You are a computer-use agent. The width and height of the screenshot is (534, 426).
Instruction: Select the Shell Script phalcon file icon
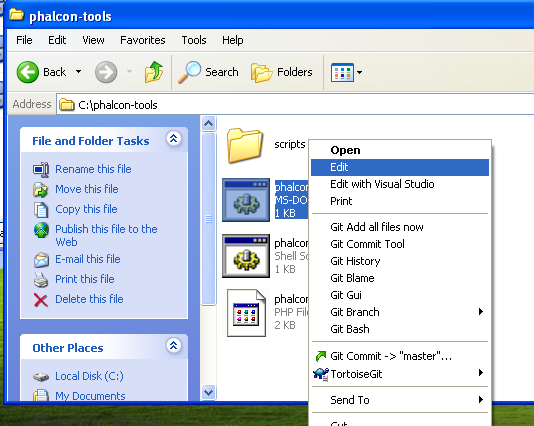246,256
